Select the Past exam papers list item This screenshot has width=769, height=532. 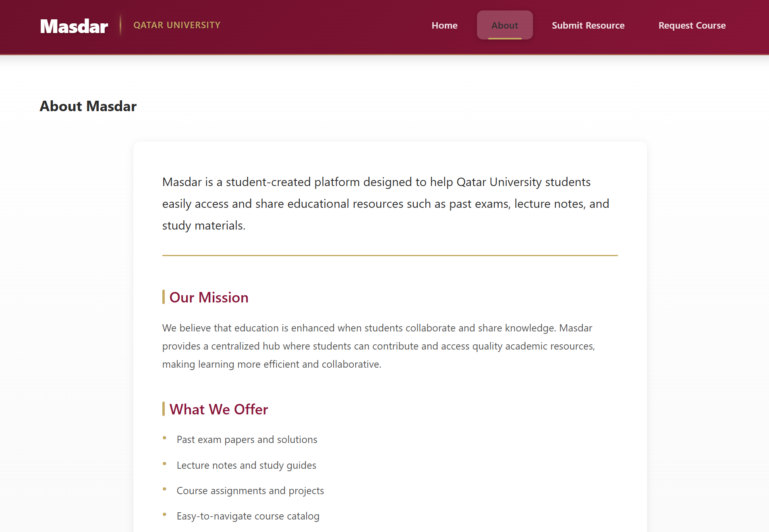(247, 439)
